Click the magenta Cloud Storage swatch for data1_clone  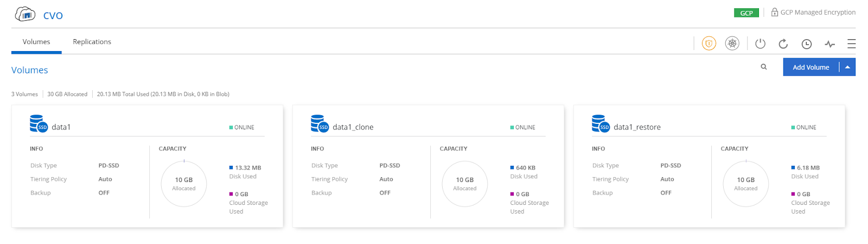click(x=512, y=194)
